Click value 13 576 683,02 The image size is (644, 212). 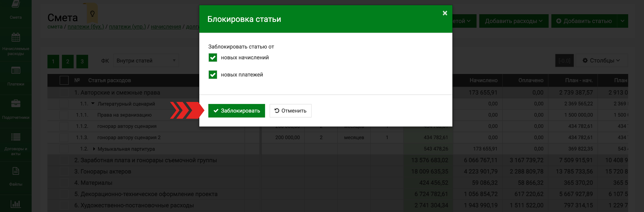[x=430, y=160]
